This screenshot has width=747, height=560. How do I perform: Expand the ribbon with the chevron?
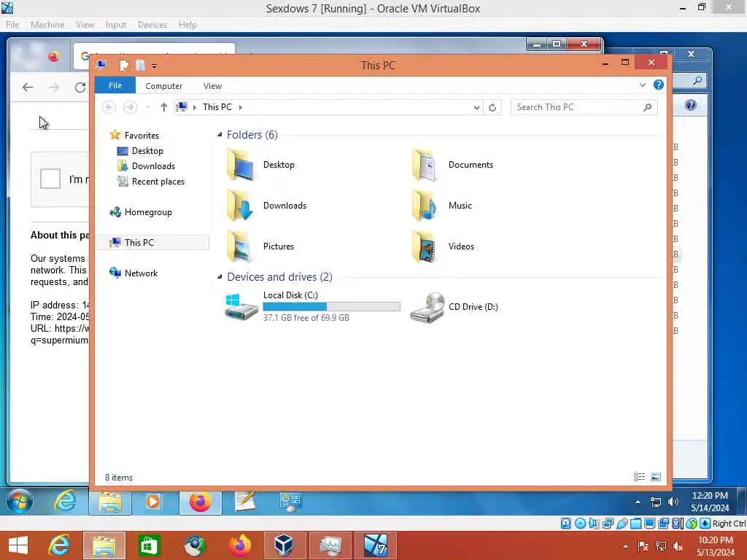click(x=642, y=85)
